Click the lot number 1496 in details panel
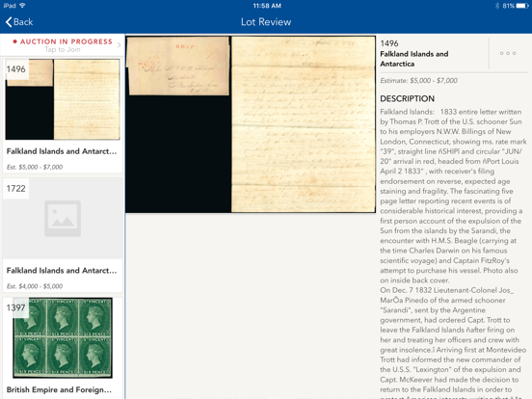Screen dimensions: 532x399 tap(389, 43)
